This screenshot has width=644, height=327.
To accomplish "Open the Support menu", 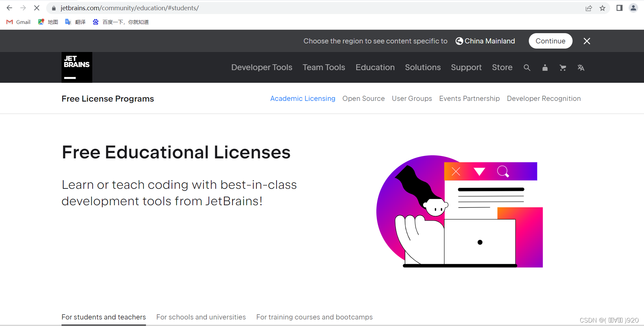I will tap(466, 67).
